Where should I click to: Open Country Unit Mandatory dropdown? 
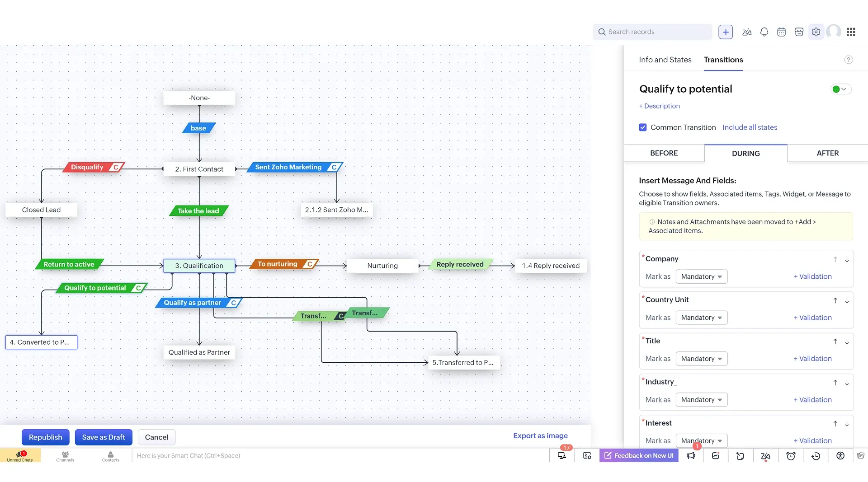[701, 318]
